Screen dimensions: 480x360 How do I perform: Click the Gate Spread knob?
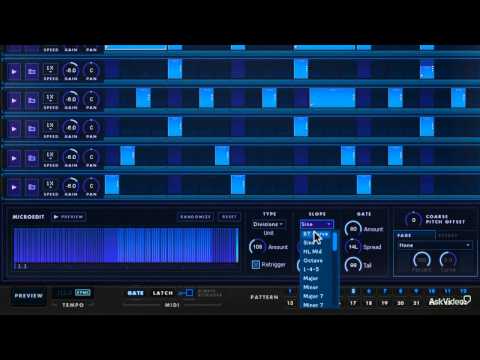(353, 247)
